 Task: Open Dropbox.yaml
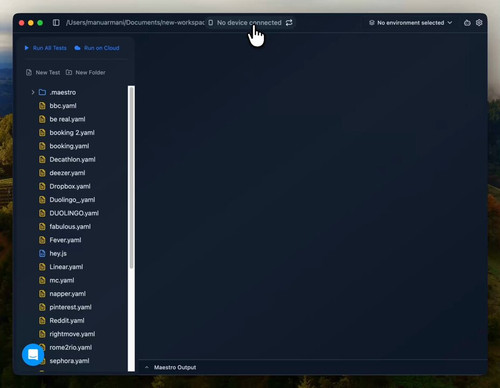70,186
